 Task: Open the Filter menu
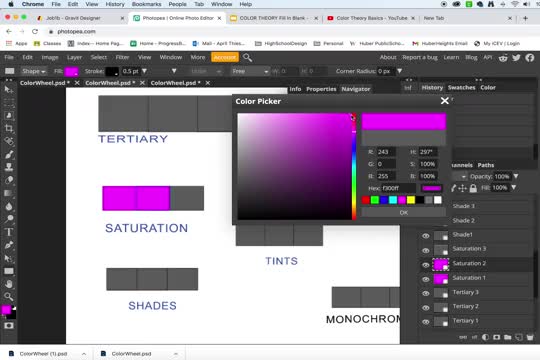[122, 57]
